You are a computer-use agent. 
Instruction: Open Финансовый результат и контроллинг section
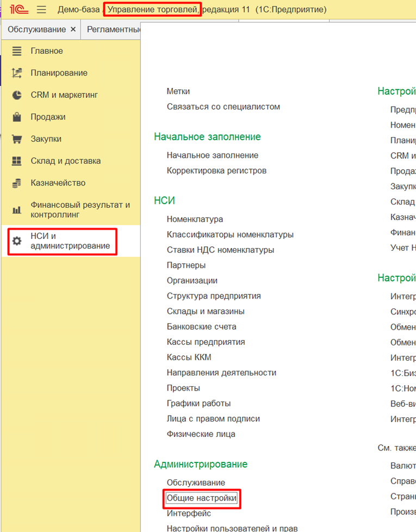(80, 209)
